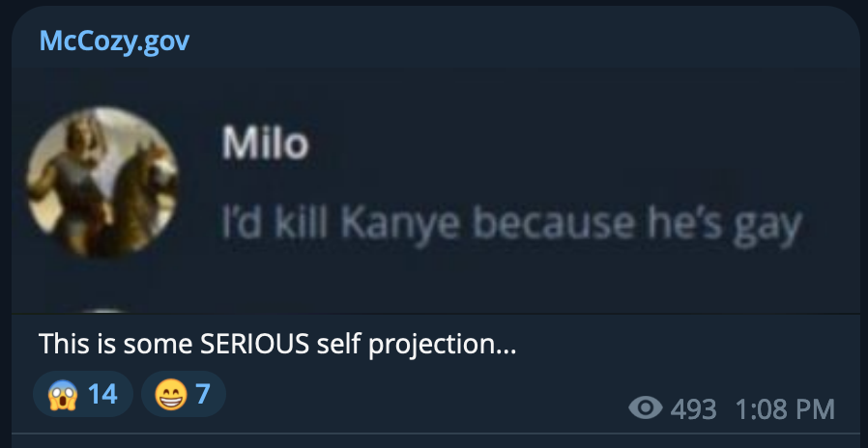868x448 pixels.
Task: Click the 1:08 PM message timestamp
Action: coord(785,409)
